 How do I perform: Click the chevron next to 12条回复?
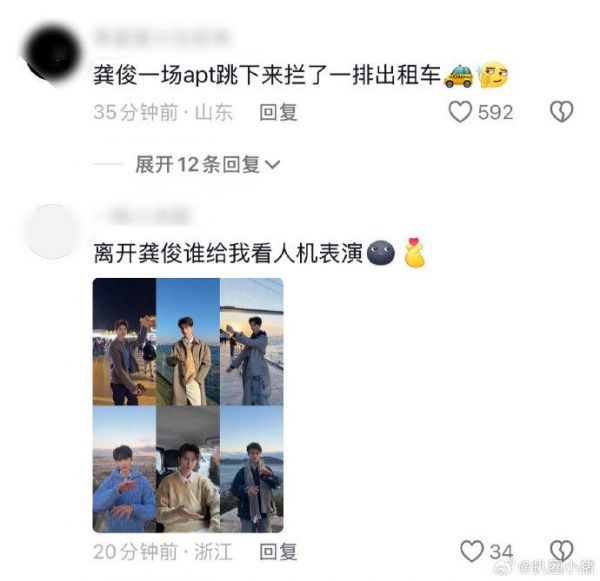tap(273, 165)
